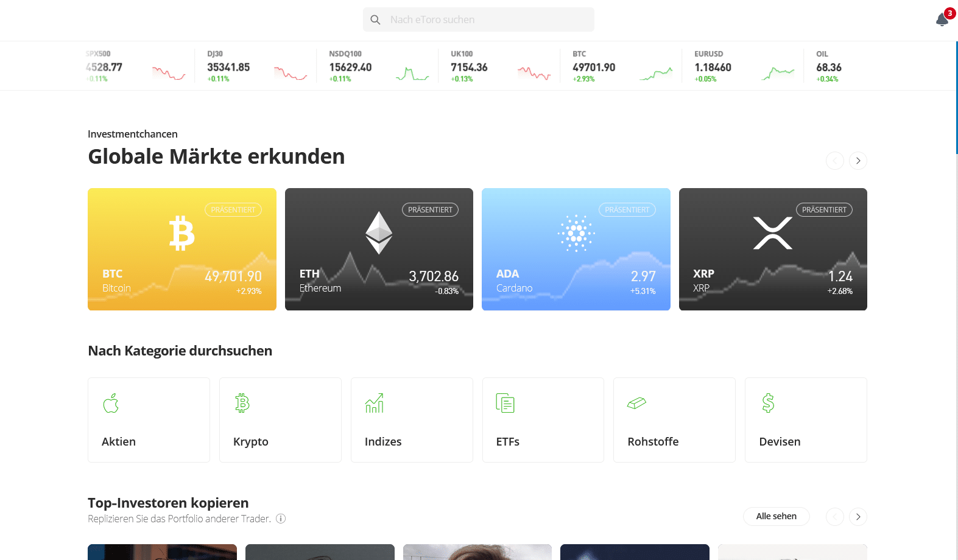Click info icon next to Replizieren text
The height and width of the screenshot is (560, 958).
pos(281,519)
